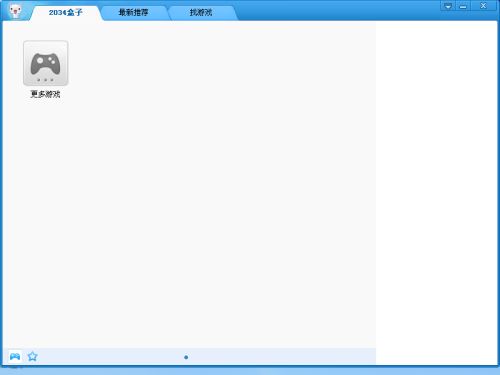Switch to the 2034盒子 tab
Image resolution: width=500 pixels, height=375 pixels.
(66, 13)
